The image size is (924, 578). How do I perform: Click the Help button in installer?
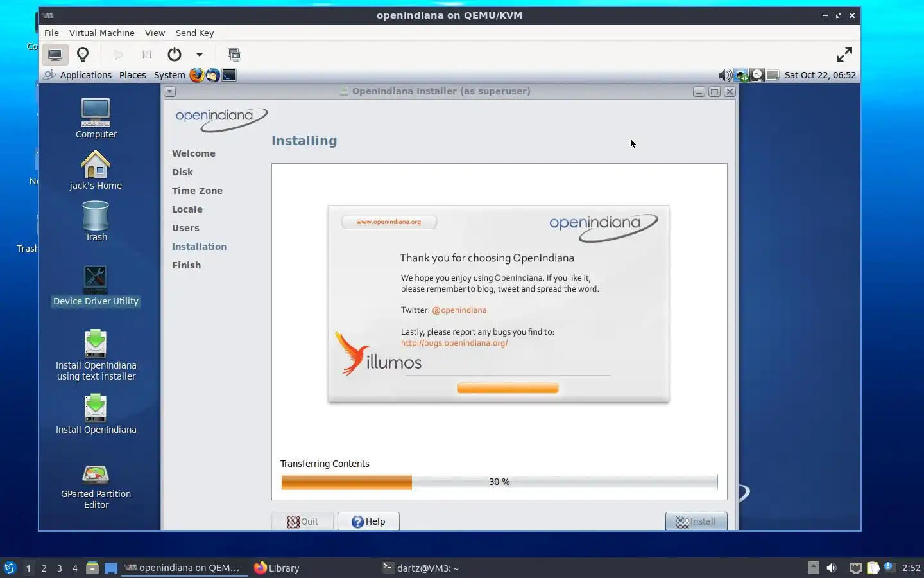coord(368,521)
